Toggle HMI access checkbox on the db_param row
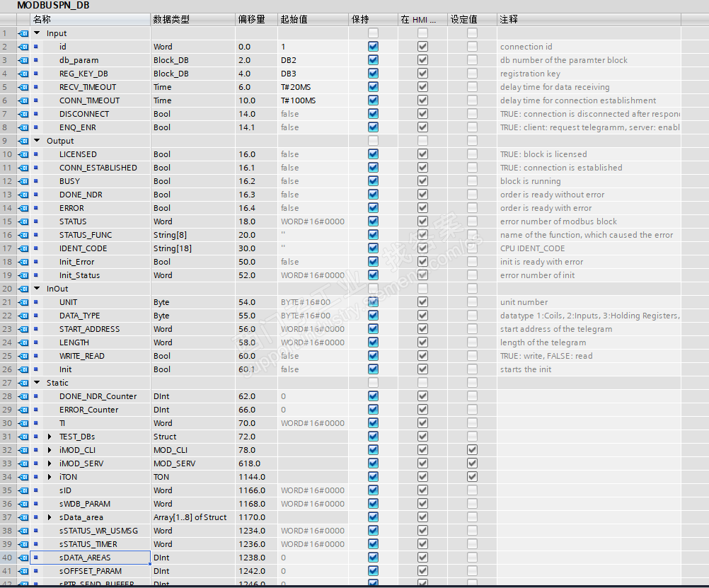Screen dimensions: 709x588 [422, 60]
